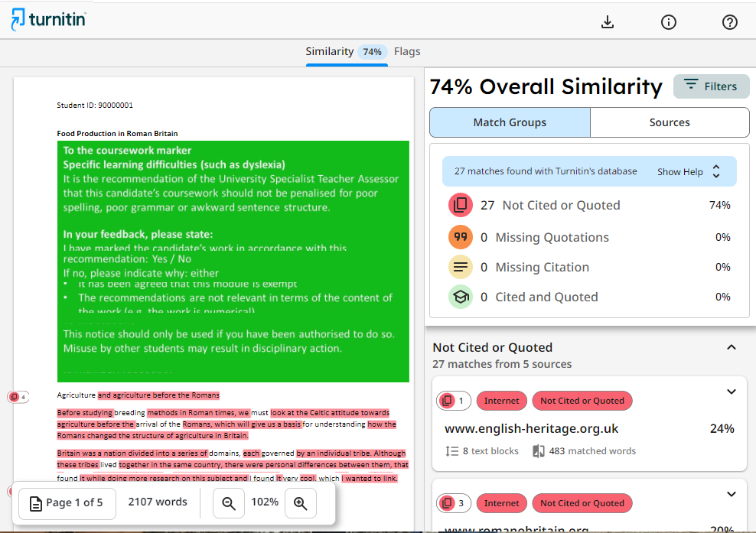Zoom out using the magnifier-minus icon

coord(229,503)
